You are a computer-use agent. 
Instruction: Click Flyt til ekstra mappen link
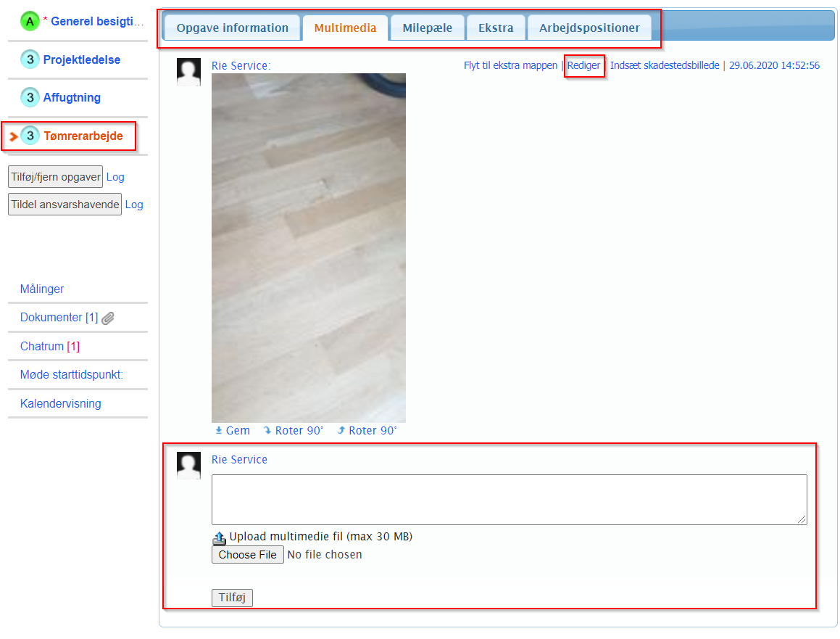click(x=510, y=65)
